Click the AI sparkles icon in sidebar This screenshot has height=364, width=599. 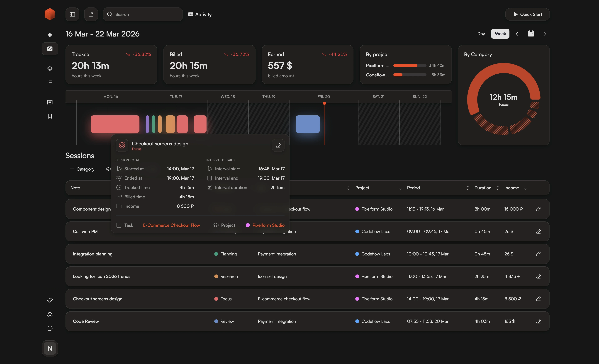[50, 300]
